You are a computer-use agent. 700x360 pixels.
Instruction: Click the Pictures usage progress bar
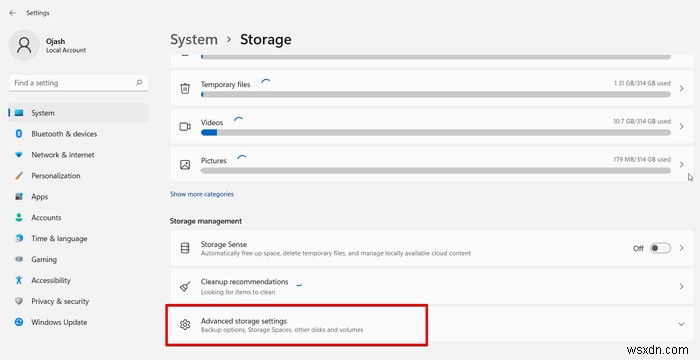436,171
